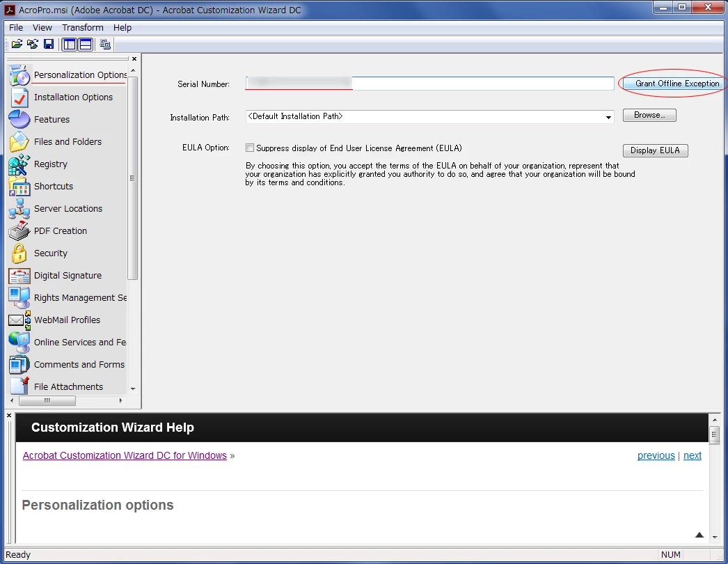728x564 pixels.
Task: Open the Transform menu
Action: 83,27
